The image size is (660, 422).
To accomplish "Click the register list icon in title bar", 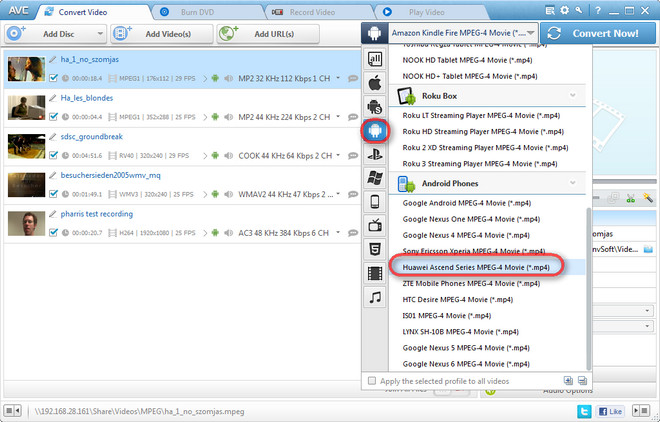I will (x=550, y=11).
